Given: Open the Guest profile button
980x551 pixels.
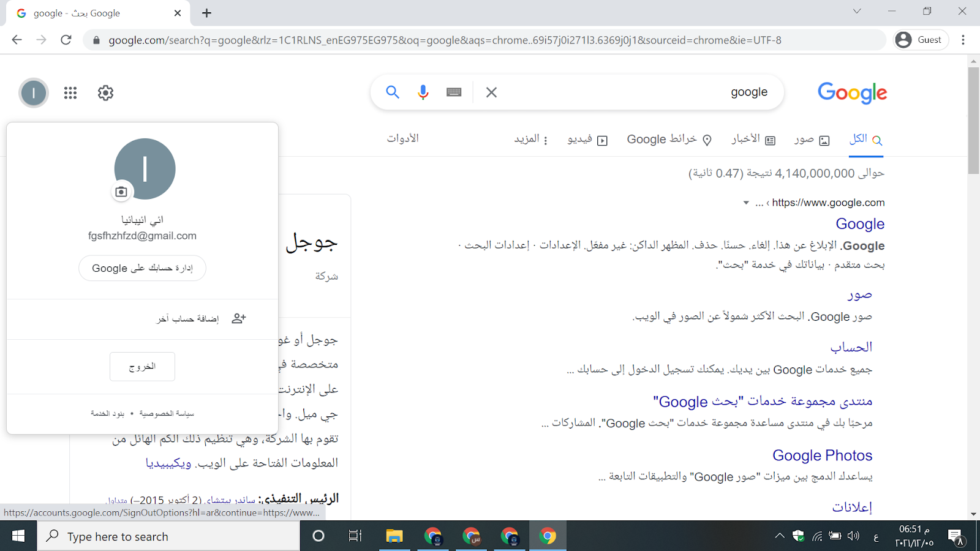Looking at the screenshot, I should point(921,40).
